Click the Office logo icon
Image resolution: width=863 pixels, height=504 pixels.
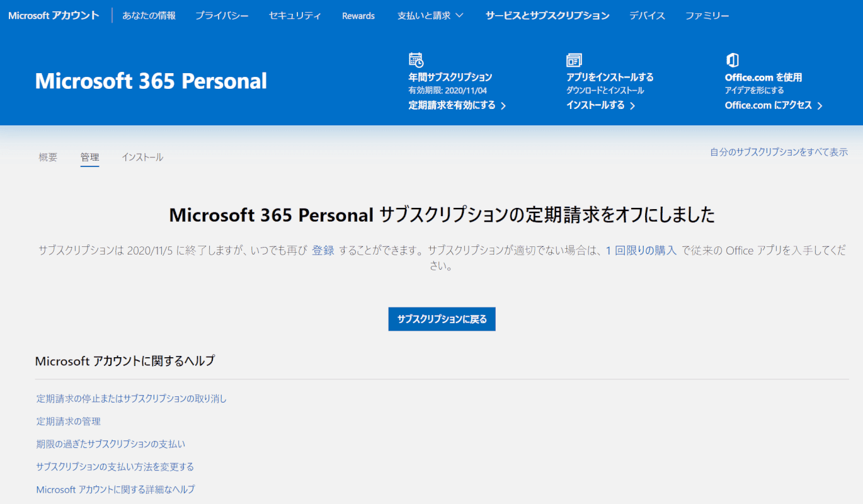[732, 60]
